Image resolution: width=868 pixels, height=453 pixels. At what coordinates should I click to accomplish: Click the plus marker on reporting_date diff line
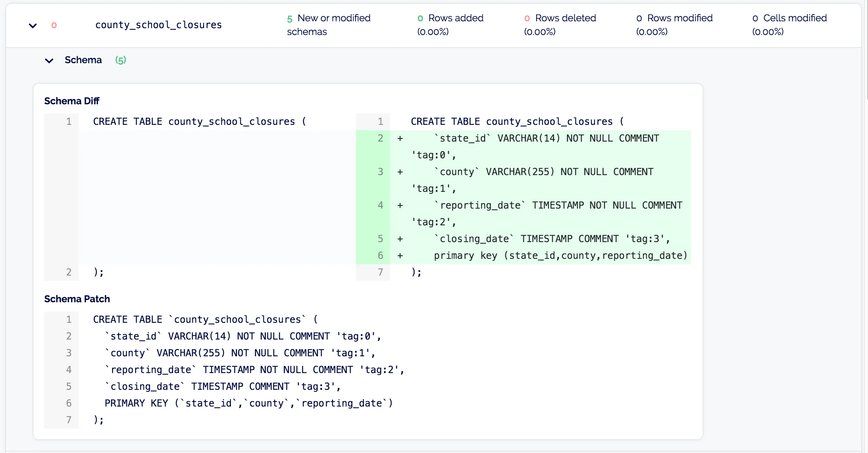400,206
